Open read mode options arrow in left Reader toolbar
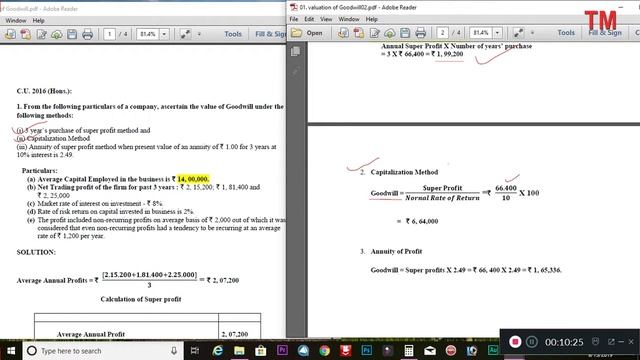This screenshot has width=640, height=360. tap(199, 34)
